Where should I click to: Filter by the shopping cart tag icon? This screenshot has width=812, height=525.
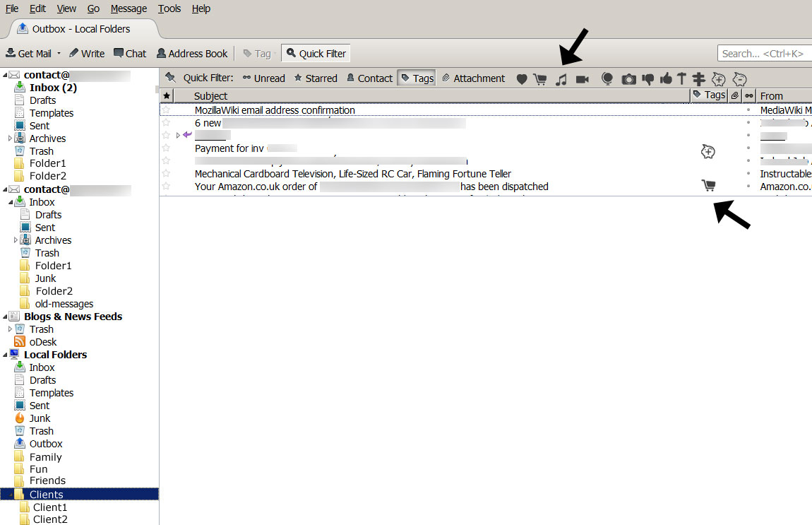click(540, 79)
